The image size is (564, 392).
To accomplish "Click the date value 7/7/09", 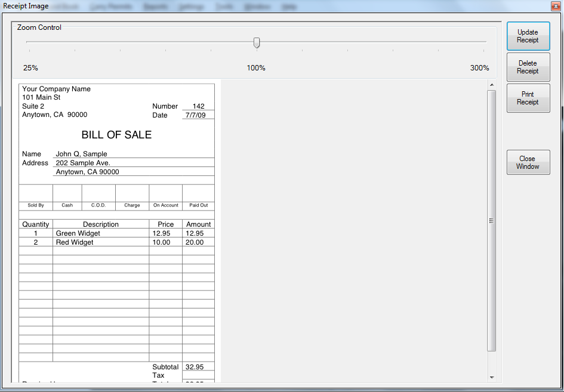I will pyautogui.click(x=196, y=115).
